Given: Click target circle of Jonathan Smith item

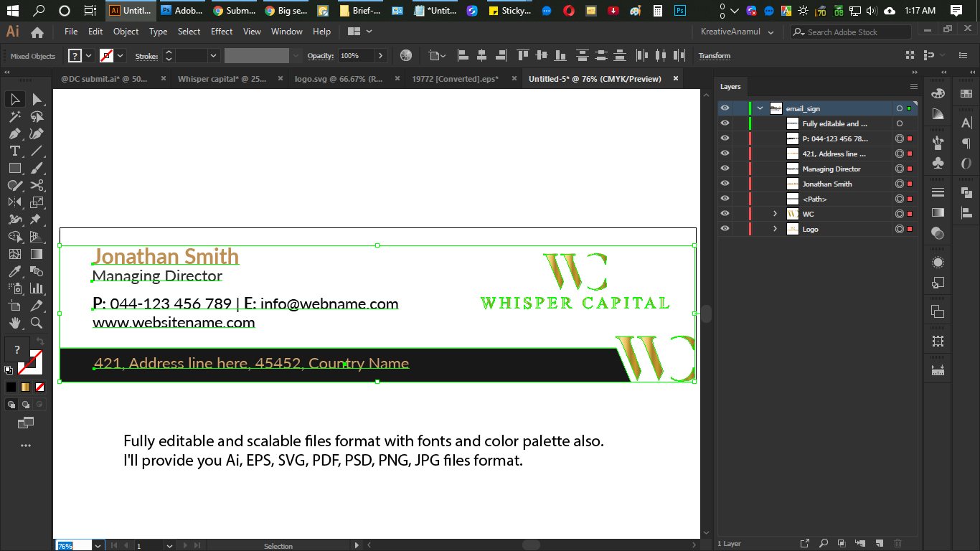Looking at the screenshot, I should pos(899,184).
